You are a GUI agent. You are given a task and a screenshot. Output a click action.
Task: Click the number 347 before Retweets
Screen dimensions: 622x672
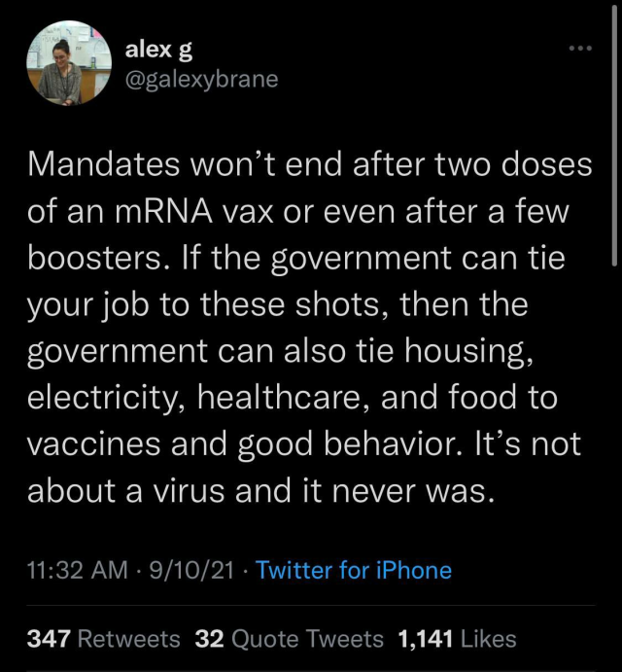pyautogui.click(x=48, y=639)
